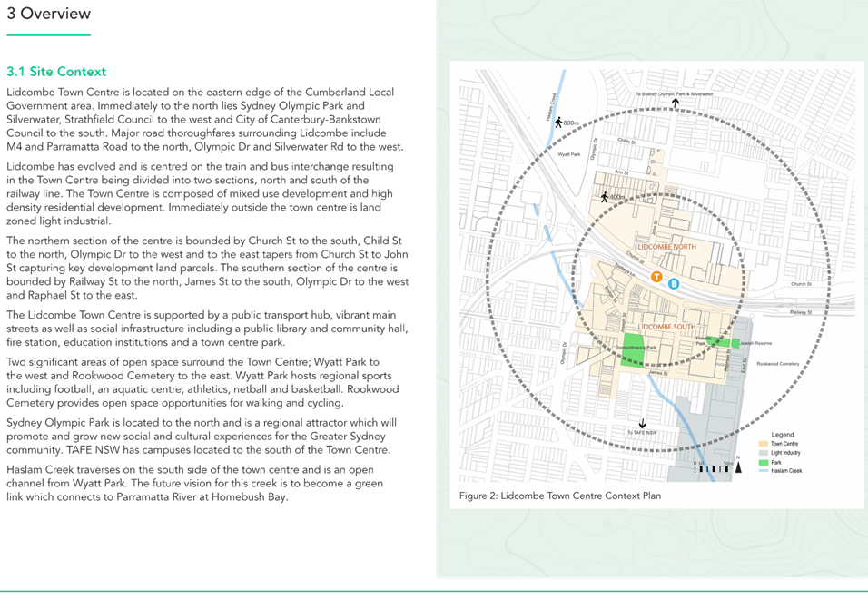
Task: Click the orange T train station icon
Action: [x=656, y=277]
